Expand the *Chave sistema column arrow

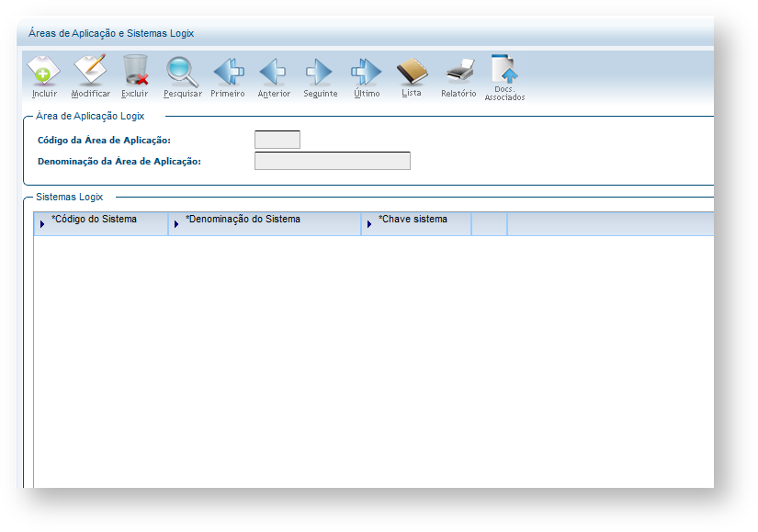tap(368, 224)
